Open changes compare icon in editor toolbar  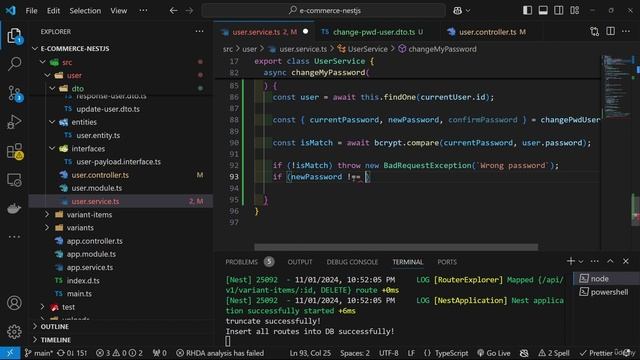click(x=594, y=31)
